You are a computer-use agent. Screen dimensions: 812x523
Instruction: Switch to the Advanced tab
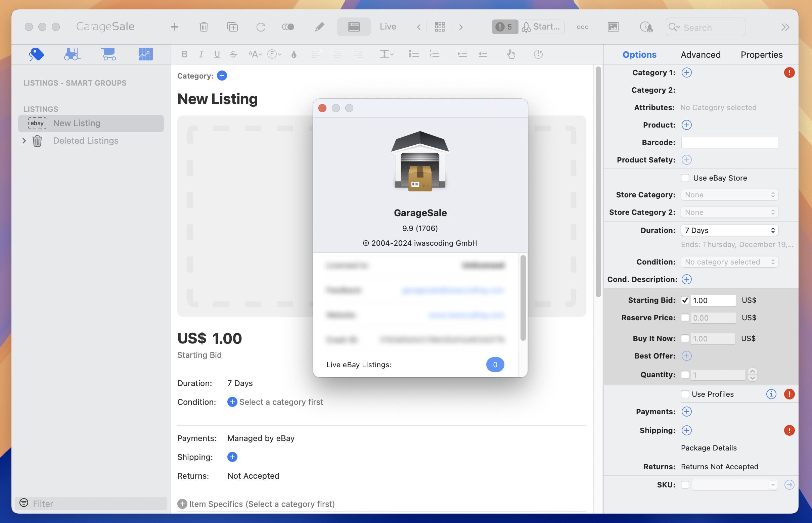(x=701, y=54)
